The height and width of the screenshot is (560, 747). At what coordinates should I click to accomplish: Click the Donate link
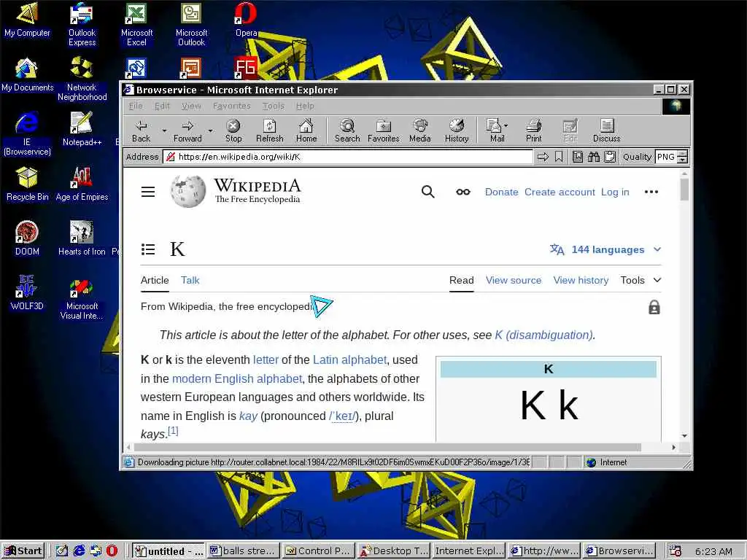coord(501,192)
